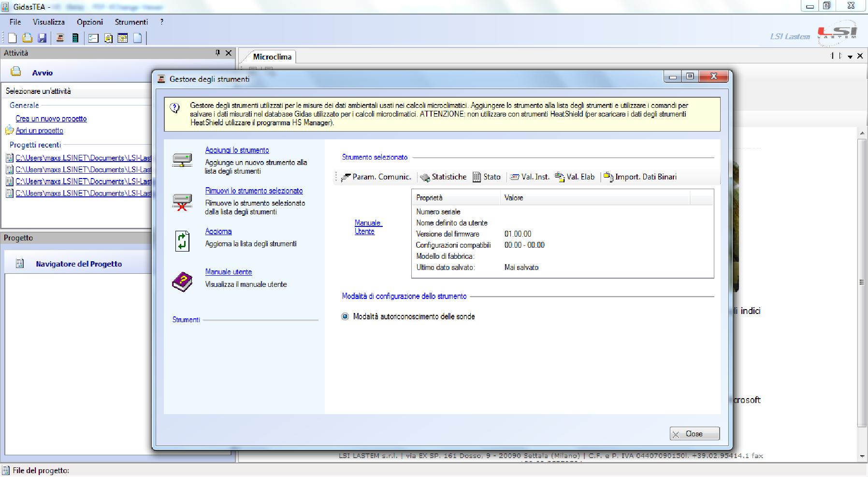Open the first recent project path
The image size is (868, 477).
coord(83,158)
